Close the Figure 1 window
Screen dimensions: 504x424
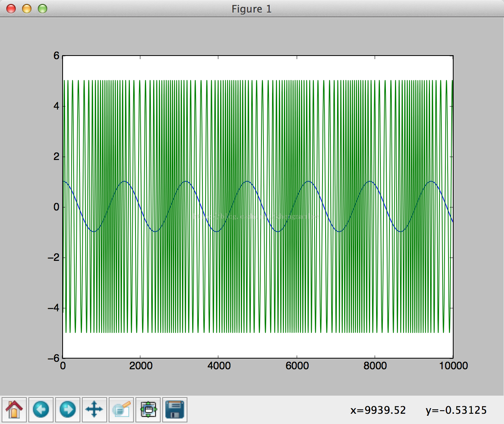pyautogui.click(x=11, y=9)
